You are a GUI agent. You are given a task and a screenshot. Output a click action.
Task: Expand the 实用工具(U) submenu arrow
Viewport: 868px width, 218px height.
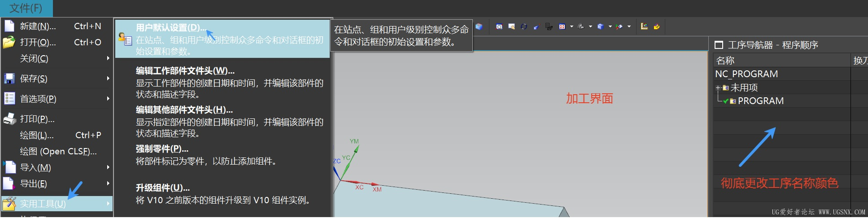(x=108, y=204)
